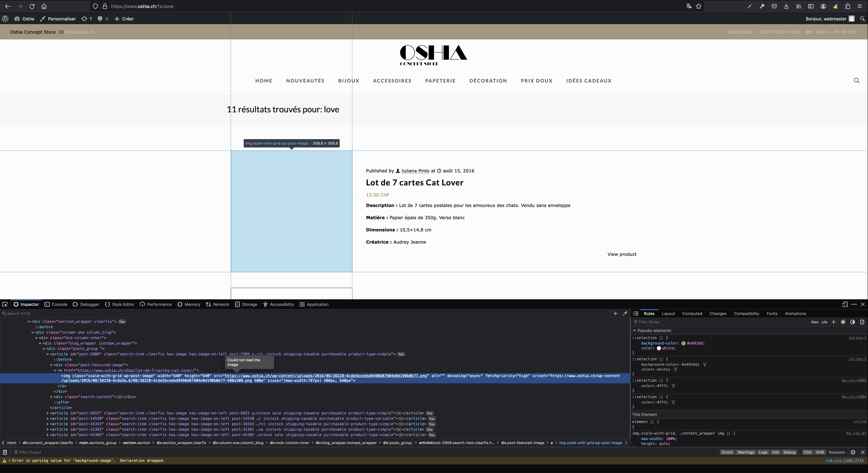Open the library icon in browser toolbar
This screenshot has width=868, height=473.
click(x=798, y=6)
